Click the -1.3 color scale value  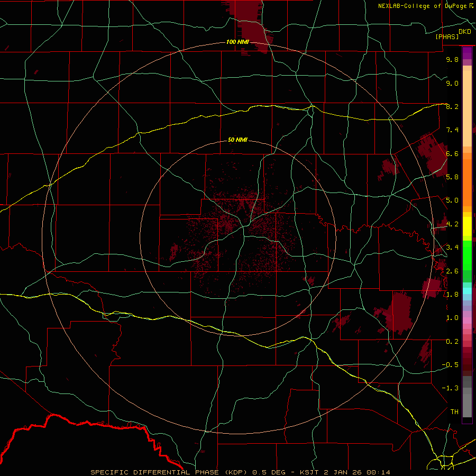pyautogui.click(x=450, y=388)
